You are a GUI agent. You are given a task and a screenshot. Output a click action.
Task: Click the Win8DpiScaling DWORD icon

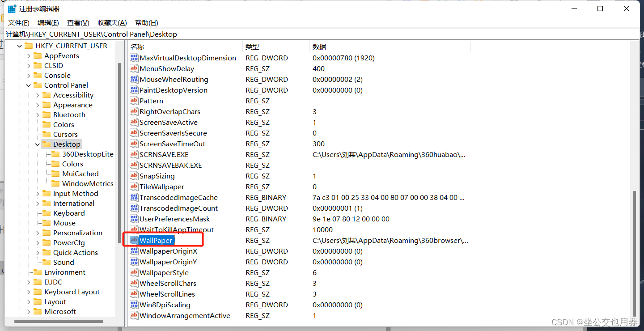(x=134, y=305)
